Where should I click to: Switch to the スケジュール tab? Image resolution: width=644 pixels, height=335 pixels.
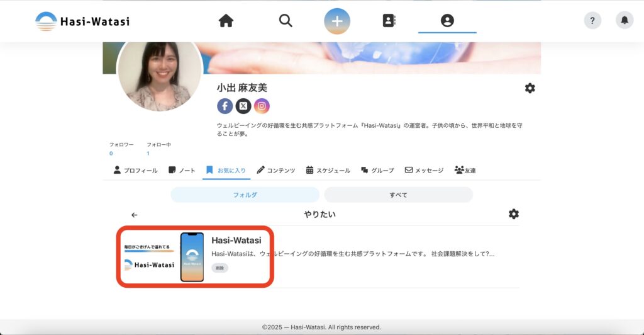point(328,170)
